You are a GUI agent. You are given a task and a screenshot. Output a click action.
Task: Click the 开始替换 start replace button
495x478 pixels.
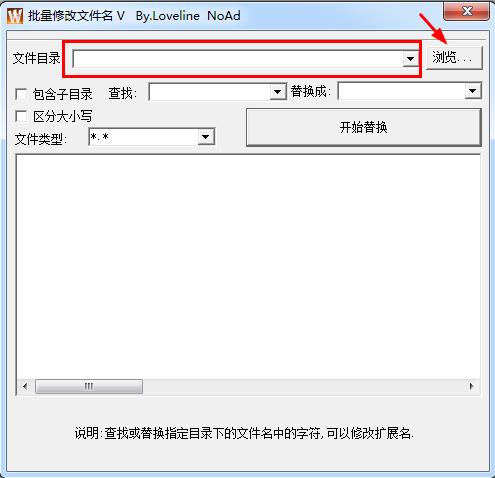[364, 127]
